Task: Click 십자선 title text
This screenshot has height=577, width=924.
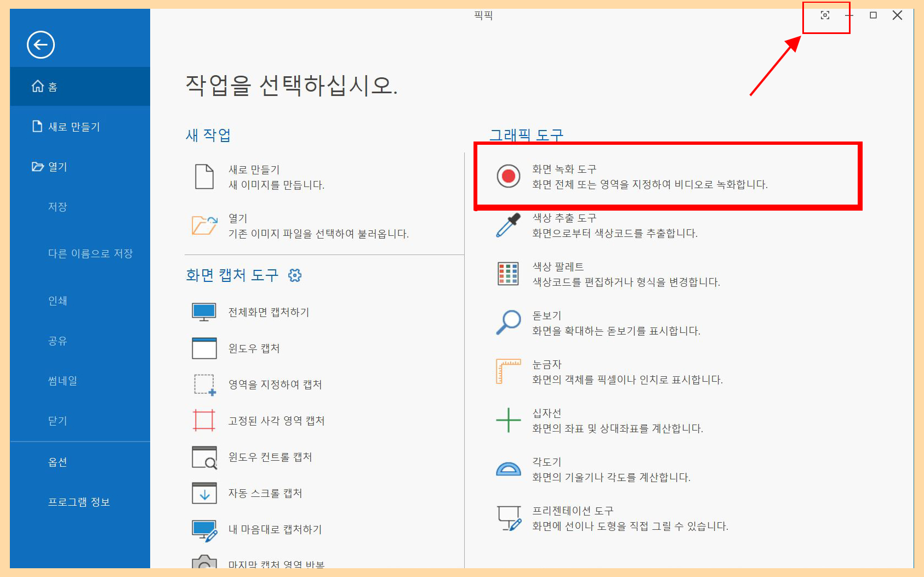Action: 546,413
